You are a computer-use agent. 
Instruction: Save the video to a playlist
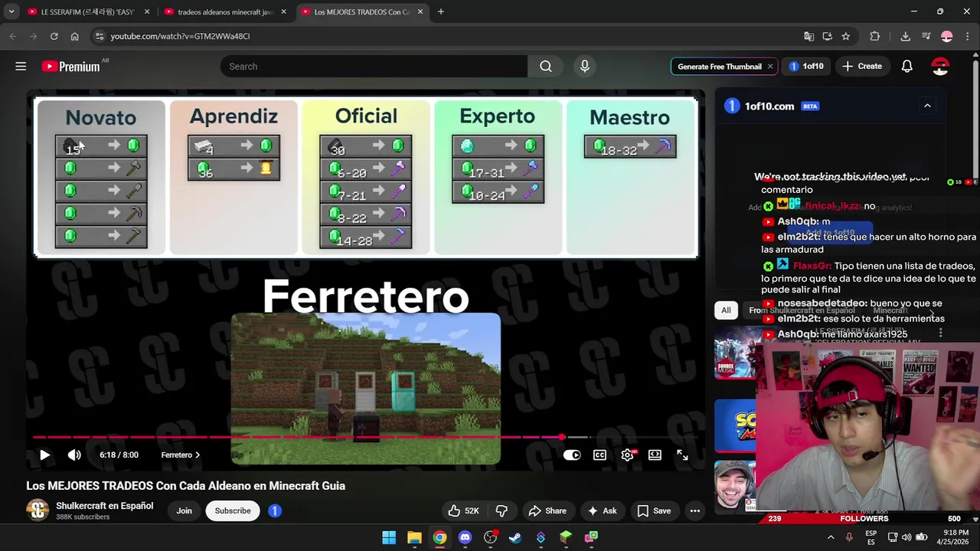(654, 510)
